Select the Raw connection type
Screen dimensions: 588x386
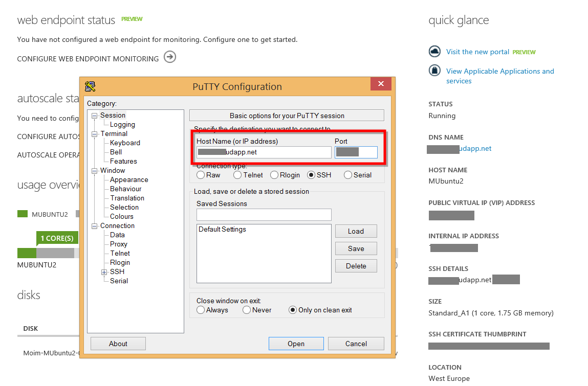[201, 175]
